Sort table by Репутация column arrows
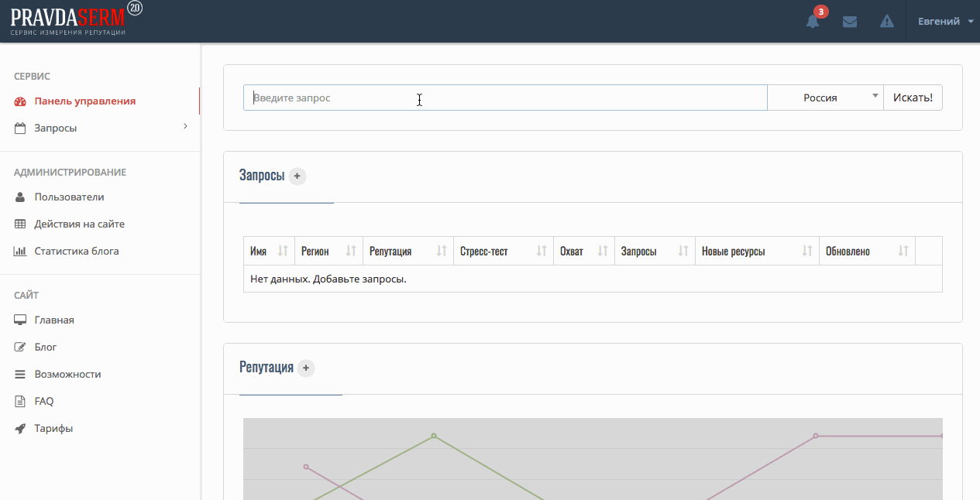Image resolution: width=980 pixels, height=500 pixels. [x=442, y=251]
